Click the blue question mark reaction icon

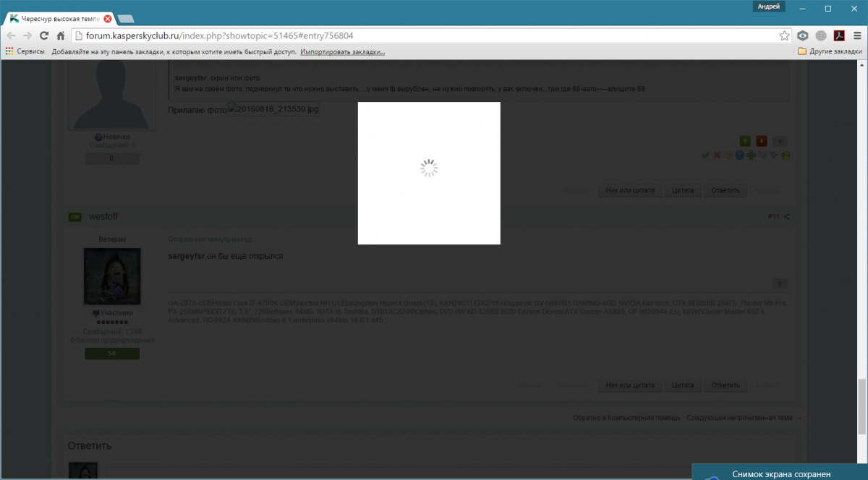(x=739, y=155)
